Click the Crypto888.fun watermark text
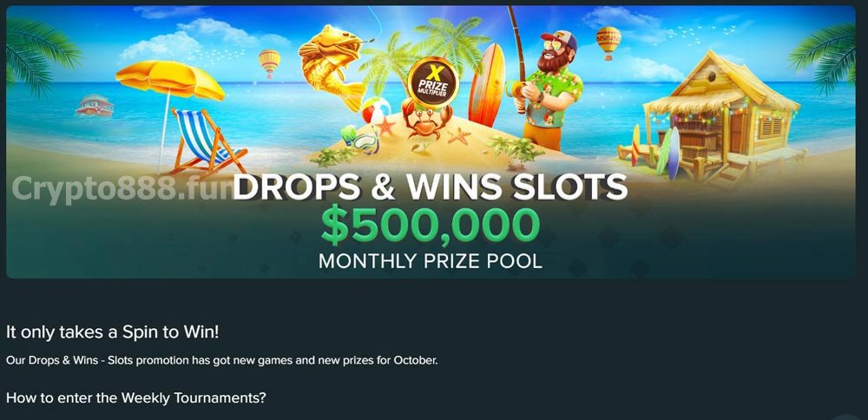This screenshot has width=868, height=420. 123,188
